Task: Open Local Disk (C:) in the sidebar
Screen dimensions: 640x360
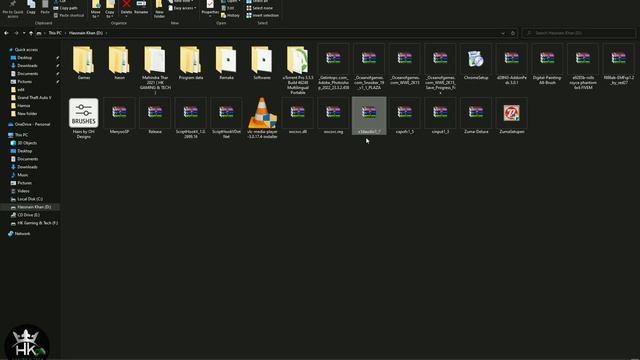Action: pos(30,199)
